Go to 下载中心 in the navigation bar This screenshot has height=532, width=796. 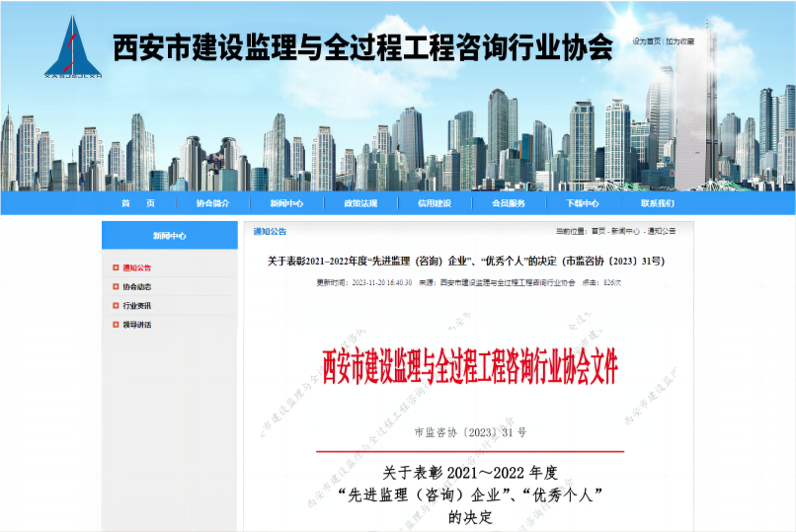[x=583, y=203]
